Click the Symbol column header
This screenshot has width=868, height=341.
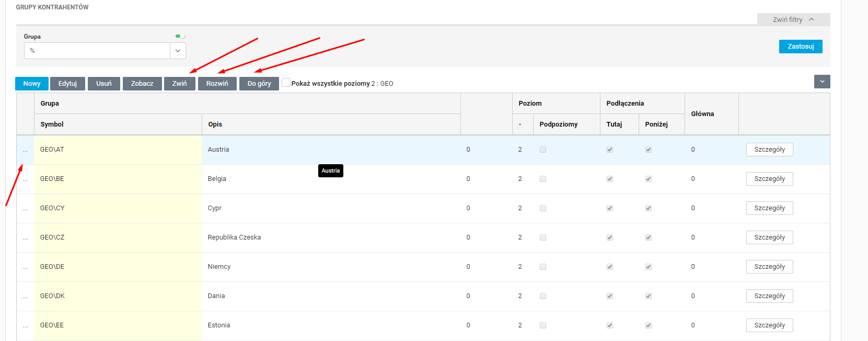(118, 124)
